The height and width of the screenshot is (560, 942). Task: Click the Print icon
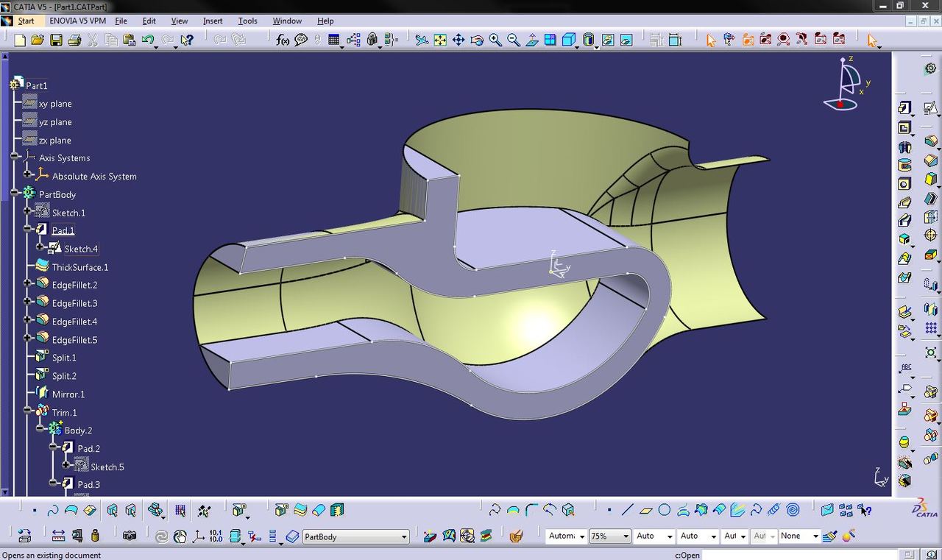click(74, 40)
